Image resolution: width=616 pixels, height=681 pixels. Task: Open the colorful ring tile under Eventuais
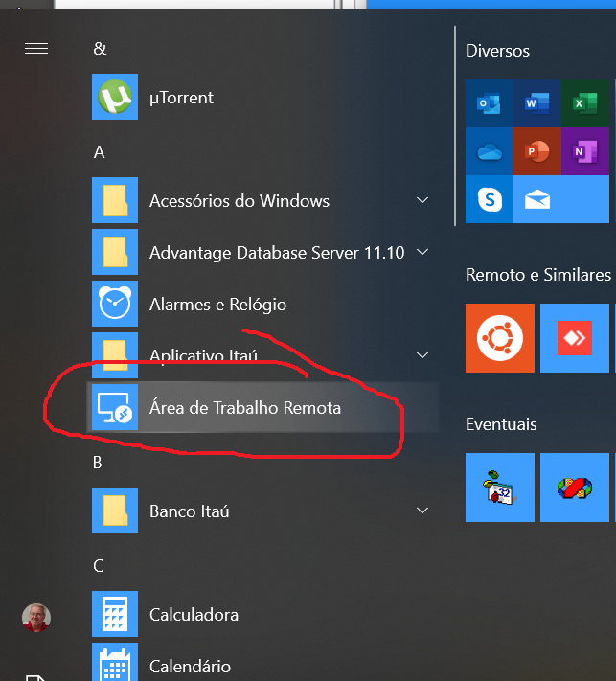(575, 488)
